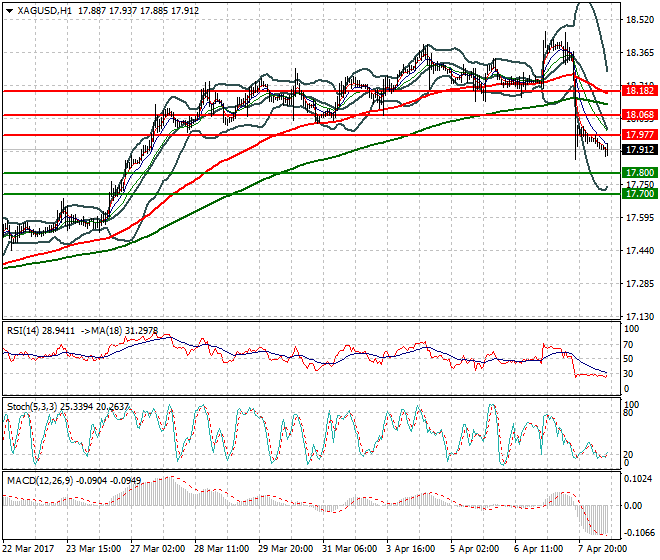Select the Stoch(5,3,3) indicator label
Screen dimensions: 660x560
click(32, 407)
